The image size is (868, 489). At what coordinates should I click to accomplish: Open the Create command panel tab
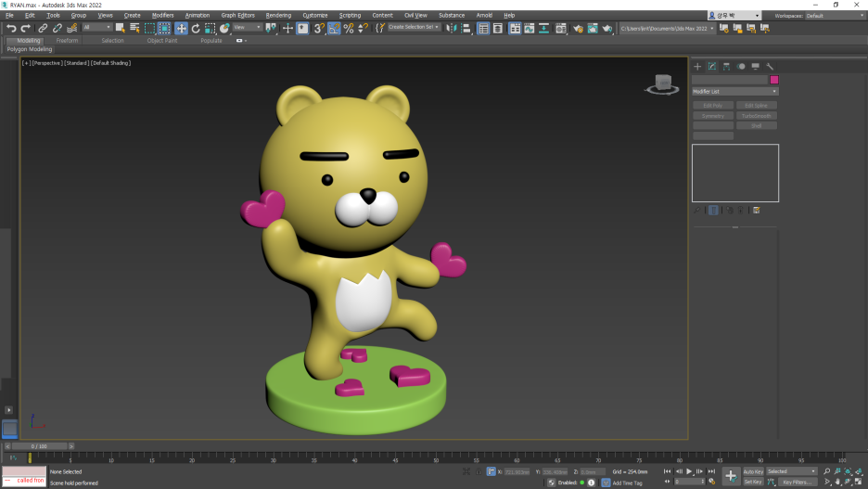pyautogui.click(x=697, y=67)
